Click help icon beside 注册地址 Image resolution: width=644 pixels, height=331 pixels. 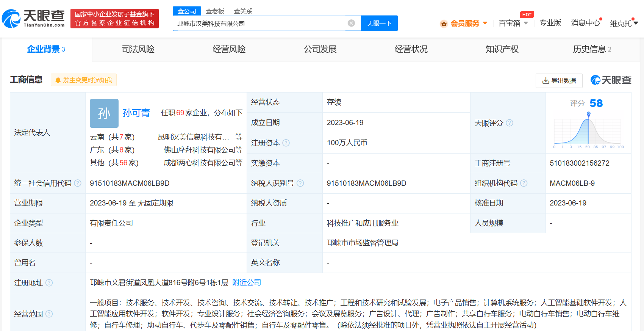[49, 283]
